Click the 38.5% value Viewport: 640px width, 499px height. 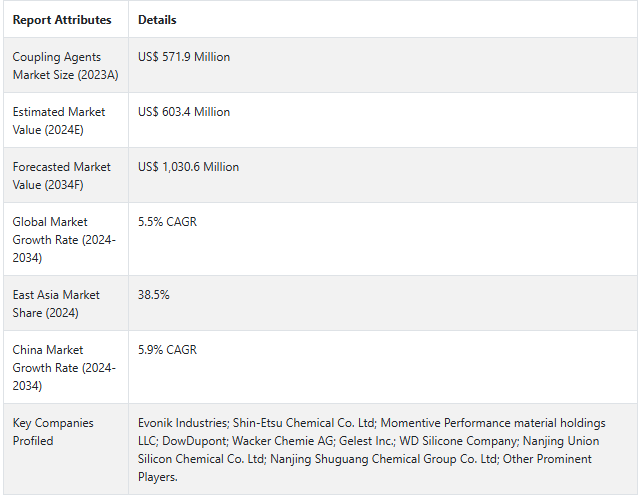[x=154, y=295]
